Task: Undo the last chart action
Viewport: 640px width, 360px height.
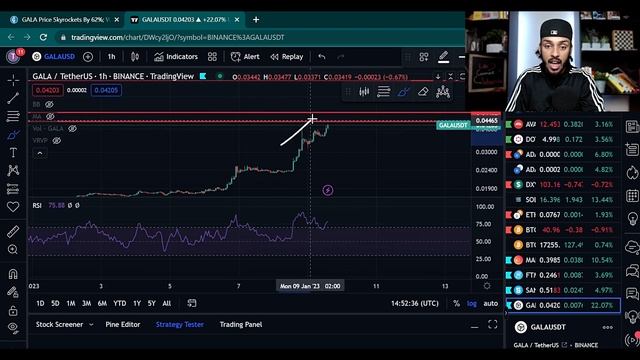Action: tap(322, 57)
